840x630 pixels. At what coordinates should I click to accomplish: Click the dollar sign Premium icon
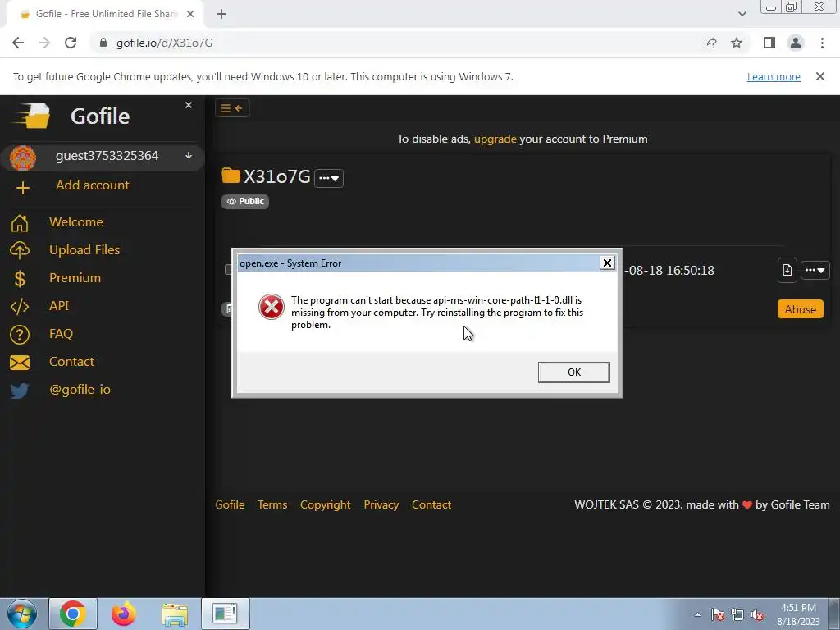click(x=20, y=279)
